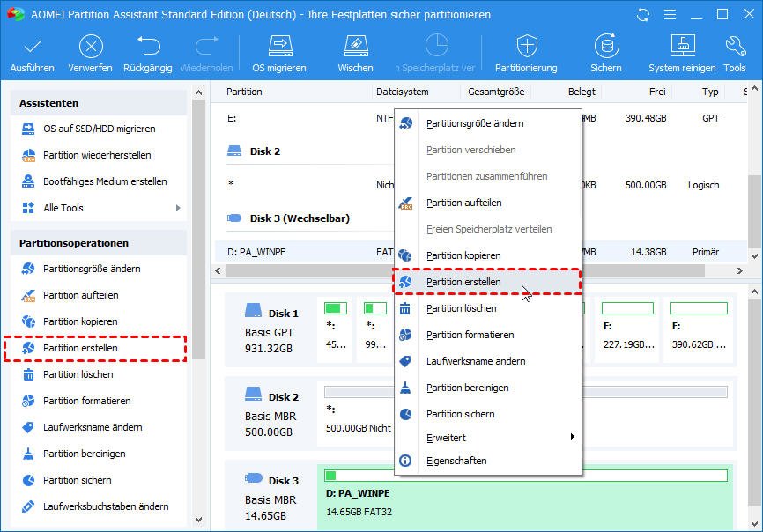The image size is (763, 532).
Task: Sort by Belegt column header
Action: pos(582,92)
